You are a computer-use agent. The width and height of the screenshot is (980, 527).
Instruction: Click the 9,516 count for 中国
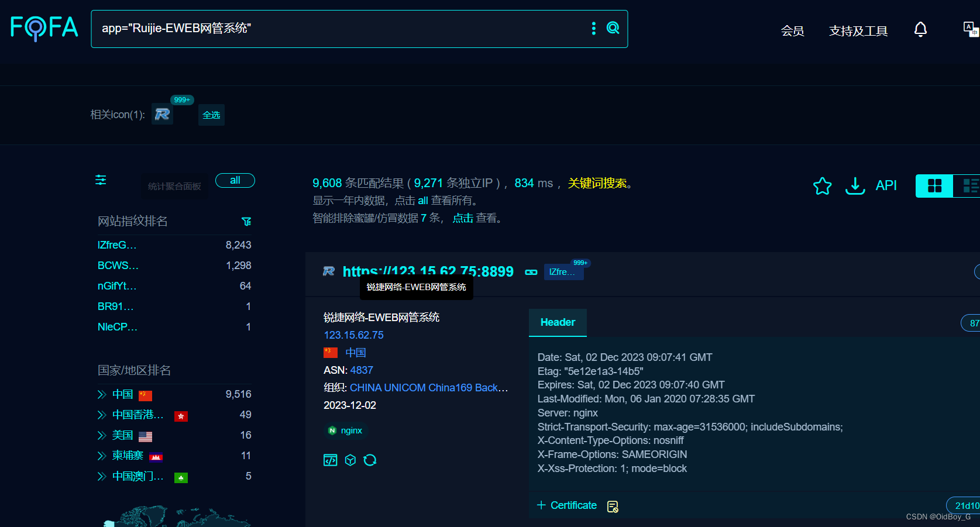tap(238, 394)
